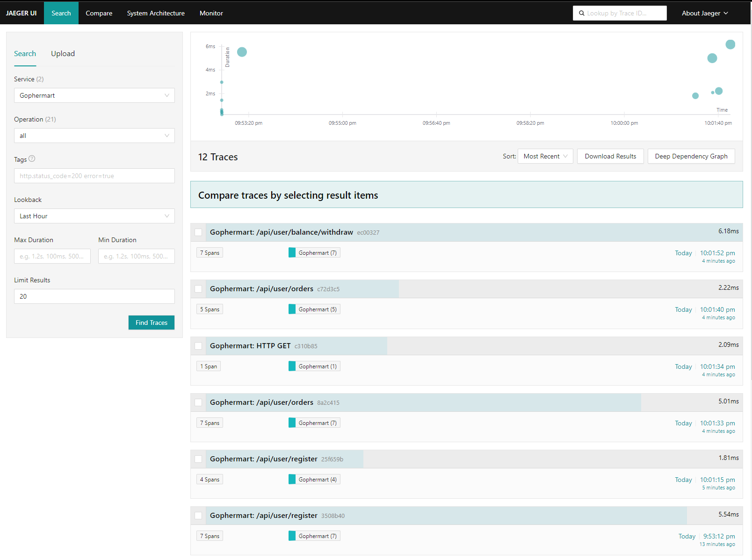Click the 10:01:52 pm timestamp
This screenshot has width=752, height=560.
[717, 253]
